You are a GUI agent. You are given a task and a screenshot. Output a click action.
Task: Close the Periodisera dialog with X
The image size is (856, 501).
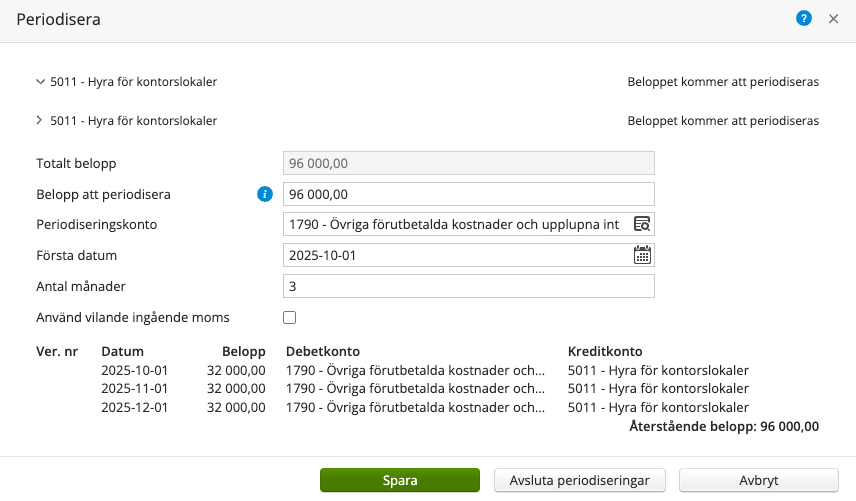point(833,19)
